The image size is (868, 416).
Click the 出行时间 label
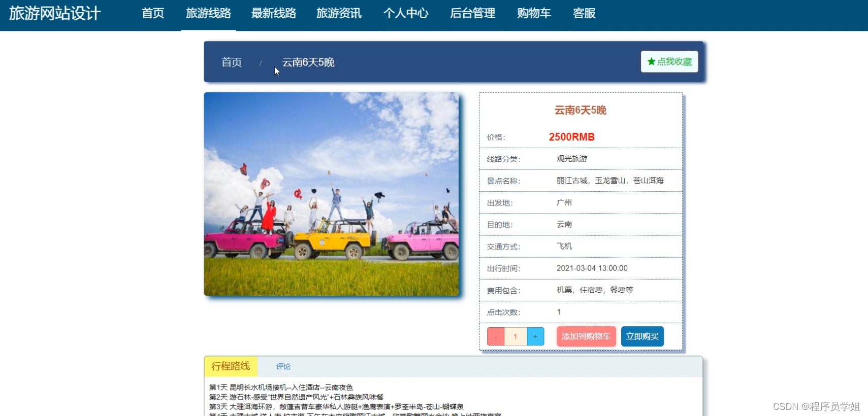coord(504,268)
